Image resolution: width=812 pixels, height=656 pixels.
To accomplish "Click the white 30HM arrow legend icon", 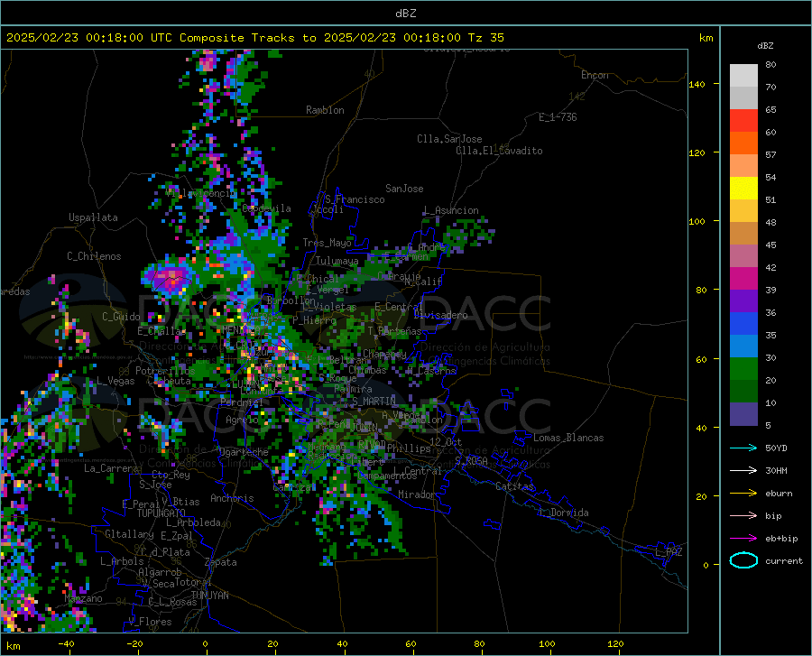I will tap(743, 471).
